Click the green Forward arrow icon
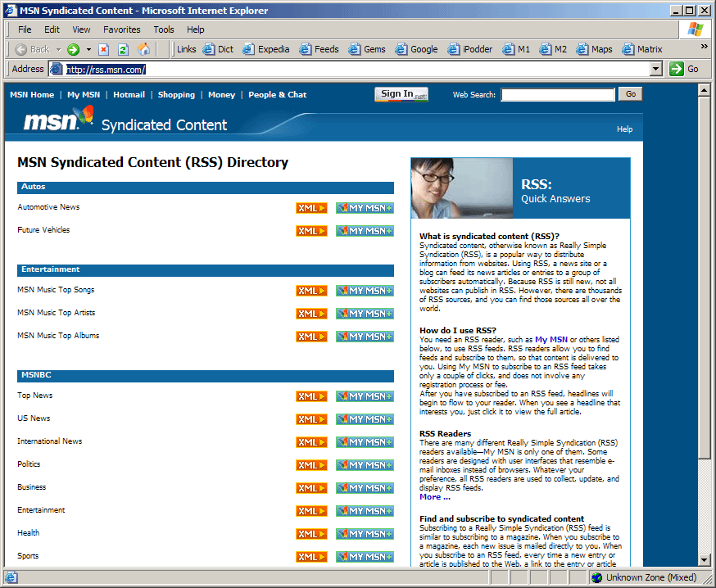Viewport: 716px width, 588px height. 73,49
